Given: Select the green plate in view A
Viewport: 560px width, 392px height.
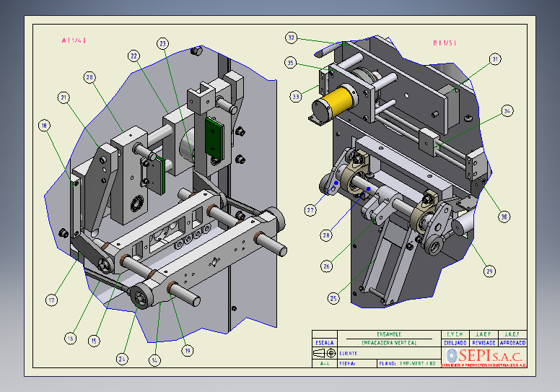Looking at the screenshot, I should pyautogui.click(x=214, y=138).
